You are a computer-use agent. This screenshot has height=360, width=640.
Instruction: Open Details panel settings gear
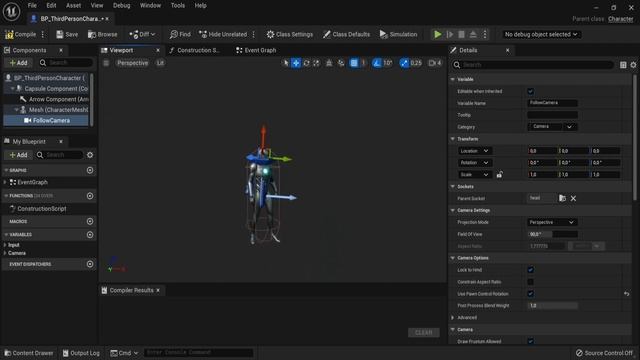[633, 65]
